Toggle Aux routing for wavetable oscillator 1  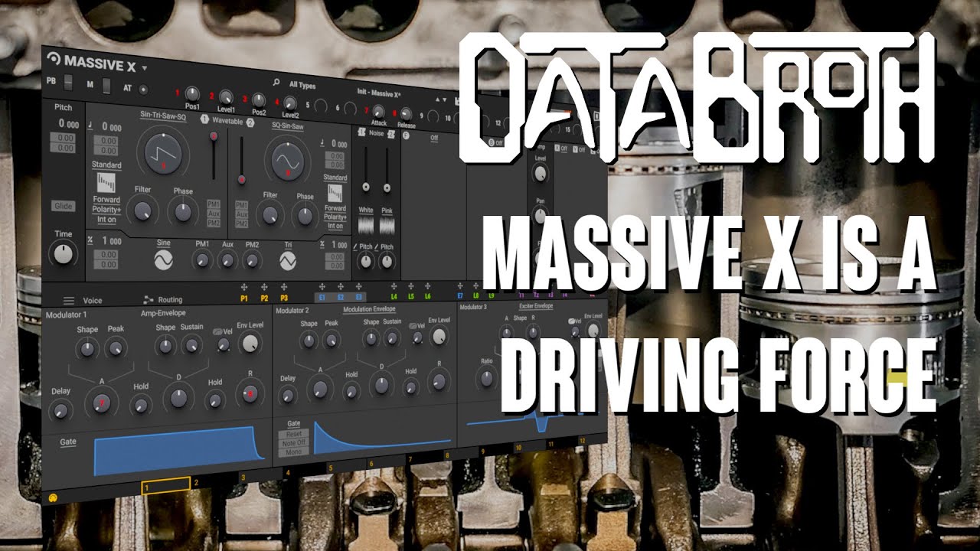click(214, 214)
